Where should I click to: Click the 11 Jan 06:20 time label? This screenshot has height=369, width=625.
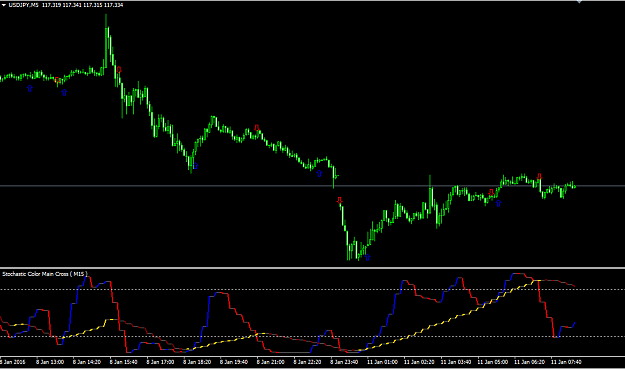click(529, 362)
